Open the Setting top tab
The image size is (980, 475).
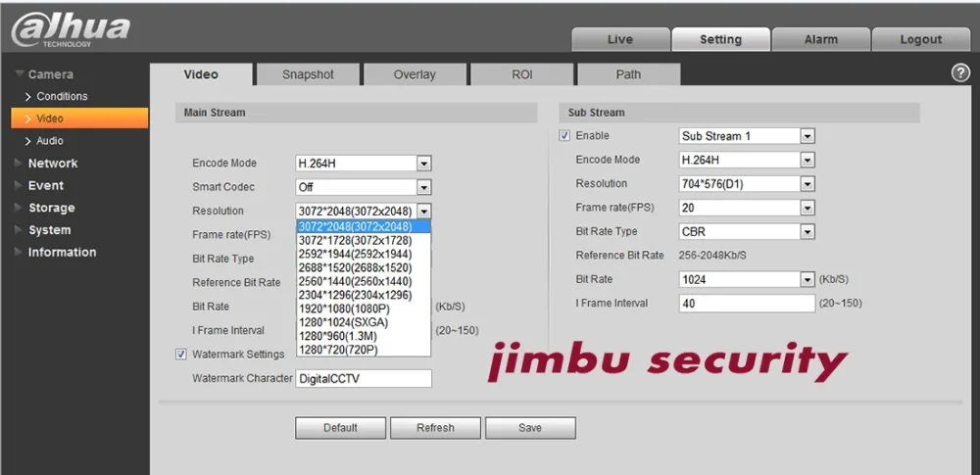(x=720, y=39)
